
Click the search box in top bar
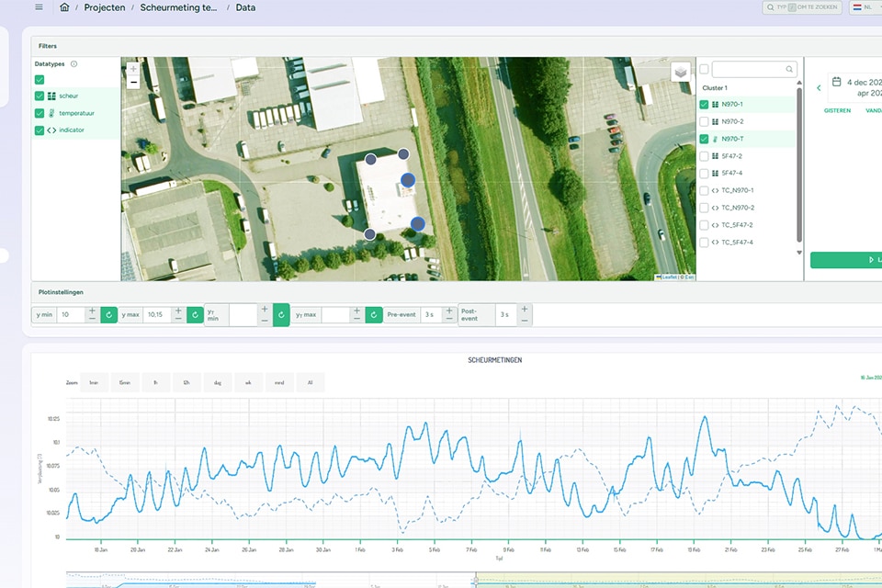tap(802, 7)
